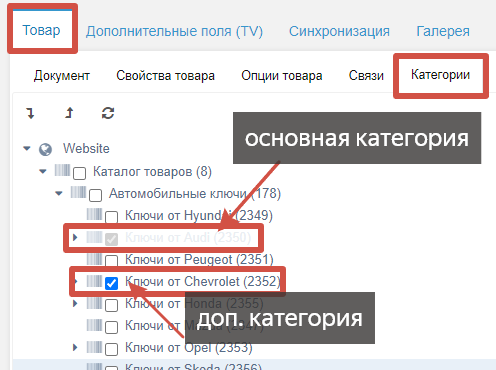Click the Ключи от Peugeot folder icon

click(x=94, y=259)
